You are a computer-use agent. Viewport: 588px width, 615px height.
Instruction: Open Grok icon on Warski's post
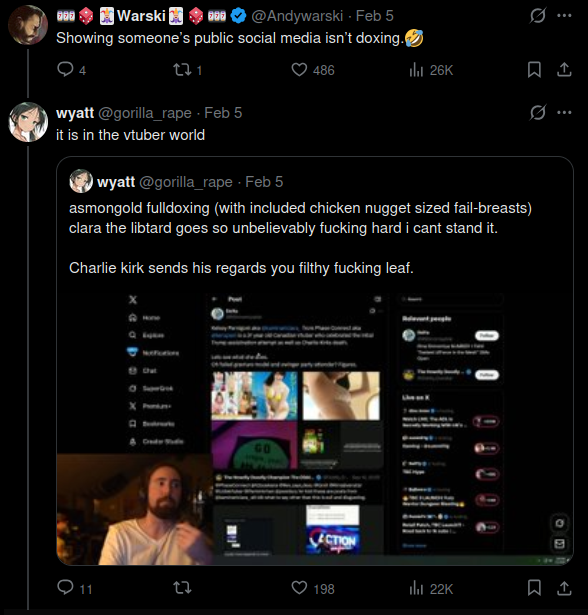pyautogui.click(x=537, y=16)
